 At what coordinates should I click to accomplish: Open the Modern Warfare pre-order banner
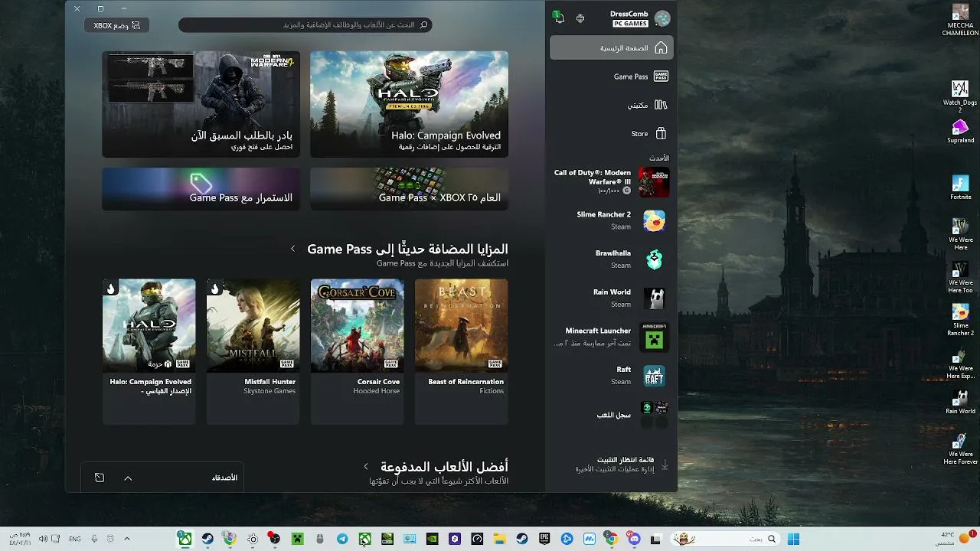[x=201, y=104]
